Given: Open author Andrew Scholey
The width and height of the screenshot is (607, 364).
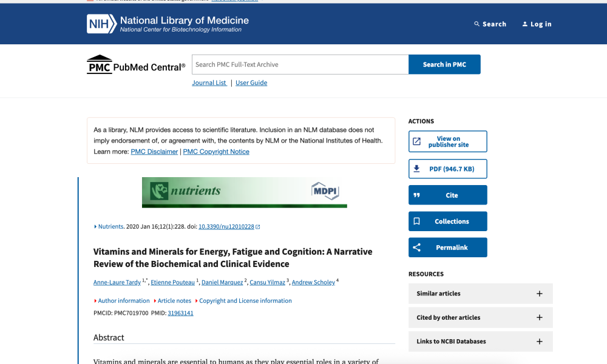Looking at the screenshot, I should (313, 282).
